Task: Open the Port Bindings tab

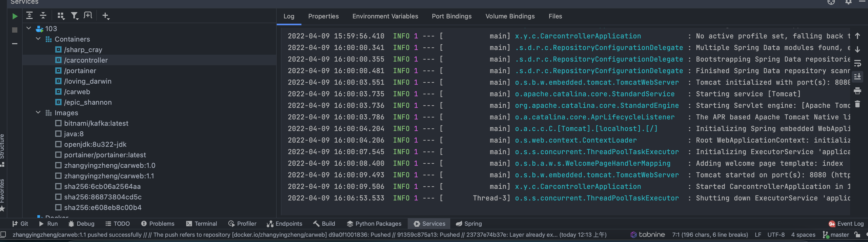Action: pyautogui.click(x=452, y=16)
